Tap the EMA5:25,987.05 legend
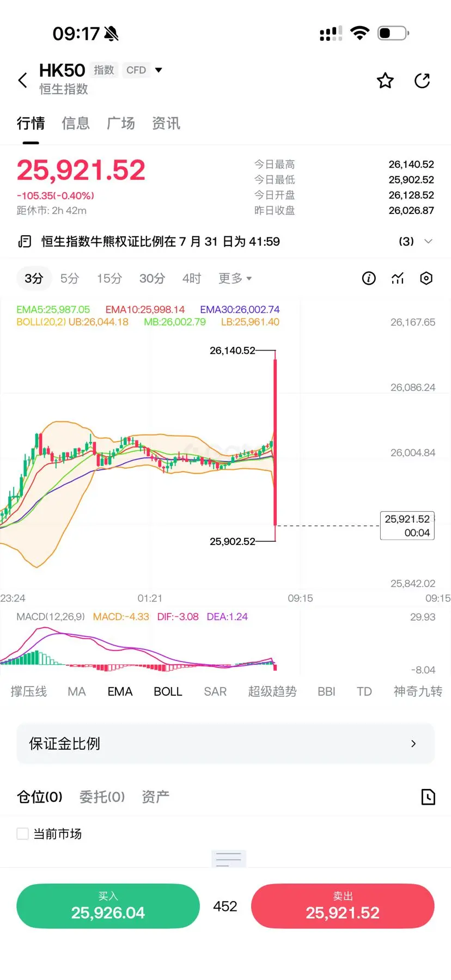Screen dimensions: 451x980 point(53,309)
